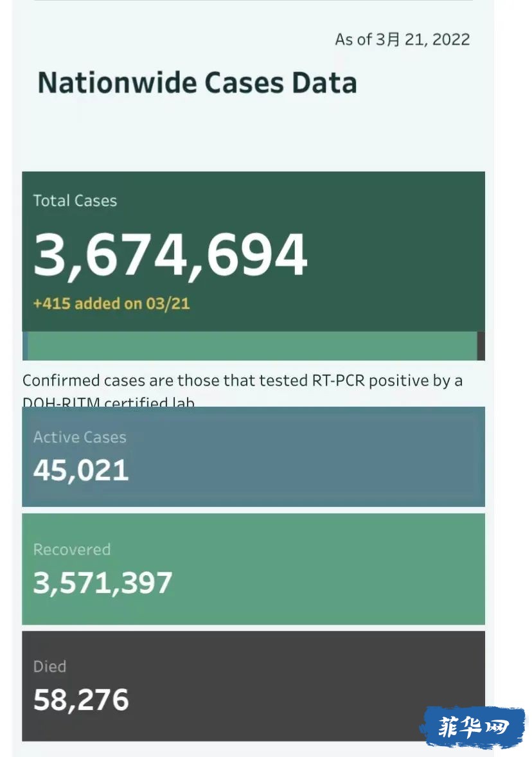Click the Confirmed cases RT-PCR description text
This screenshot has width=532, height=757.
[x=242, y=391]
